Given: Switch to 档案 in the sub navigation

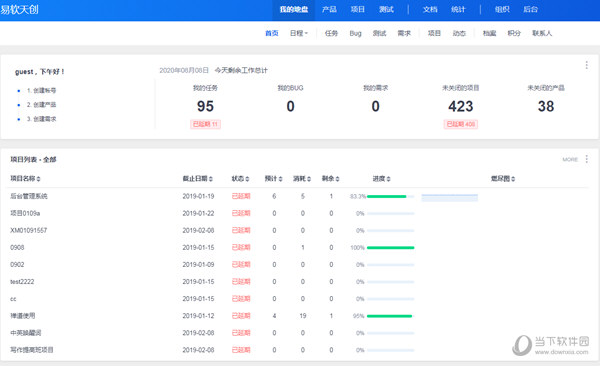Looking at the screenshot, I should point(489,33).
